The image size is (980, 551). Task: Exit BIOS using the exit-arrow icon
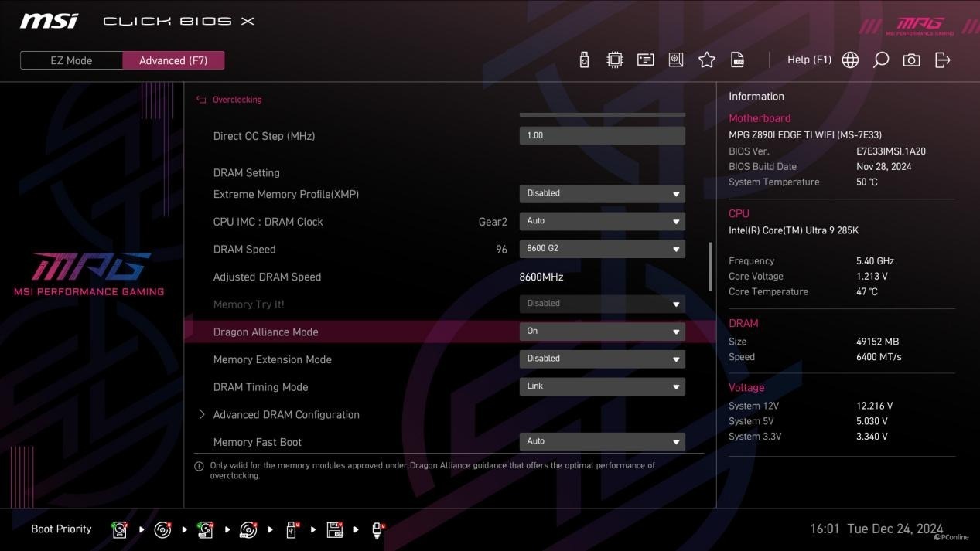click(942, 60)
